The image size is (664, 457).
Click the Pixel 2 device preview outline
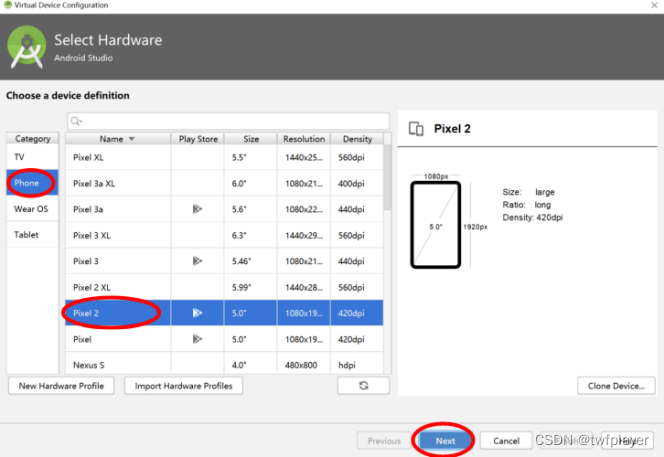(x=436, y=225)
